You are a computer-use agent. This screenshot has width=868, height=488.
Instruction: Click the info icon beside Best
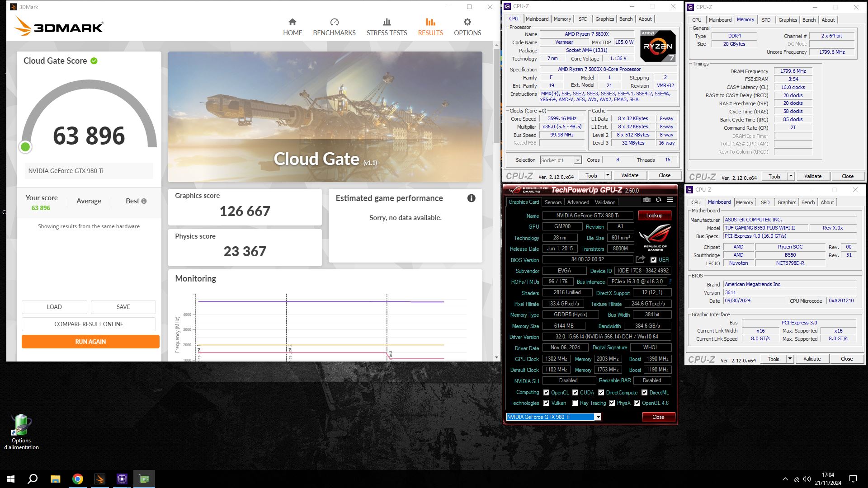pos(144,201)
